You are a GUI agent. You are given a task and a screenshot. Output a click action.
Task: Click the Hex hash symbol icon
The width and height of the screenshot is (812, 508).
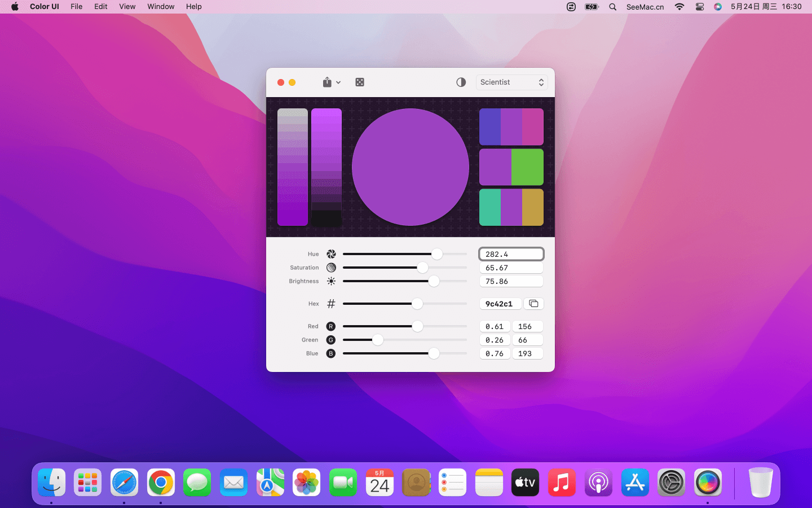pos(331,304)
